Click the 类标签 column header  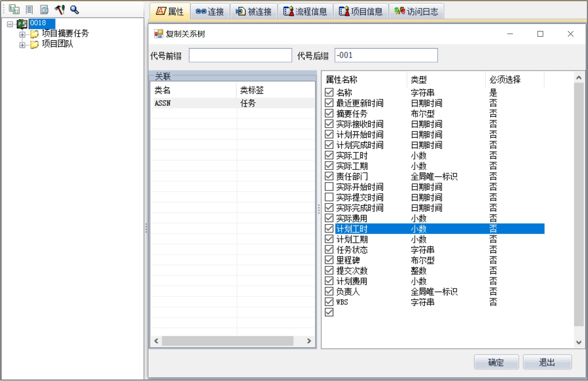tap(276, 90)
